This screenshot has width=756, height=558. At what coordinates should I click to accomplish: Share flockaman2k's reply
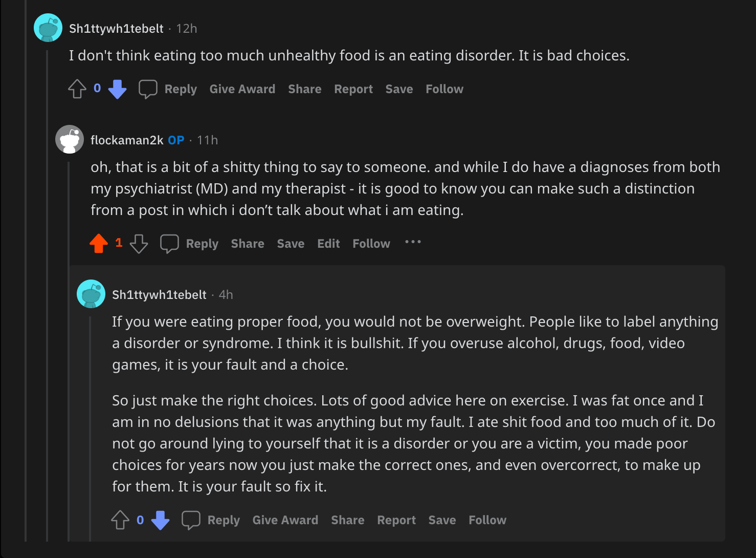(x=248, y=244)
